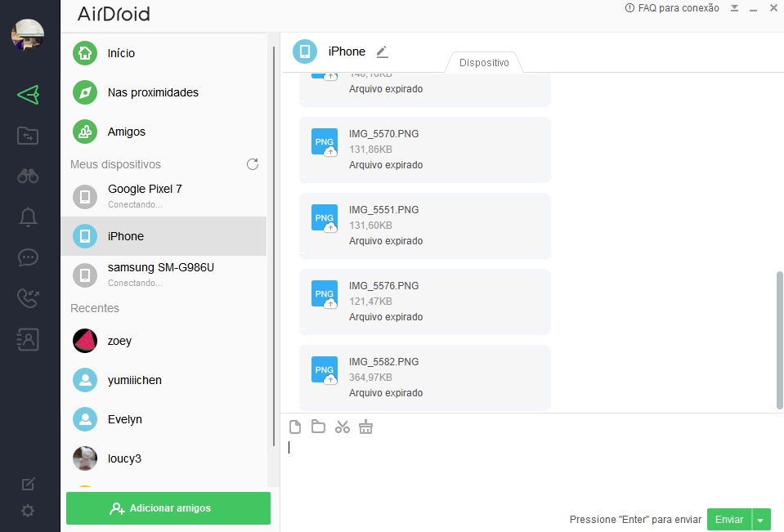This screenshot has width=784, height=532.
Task: Click the clear chat history icon
Action: (x=365, y=426)
